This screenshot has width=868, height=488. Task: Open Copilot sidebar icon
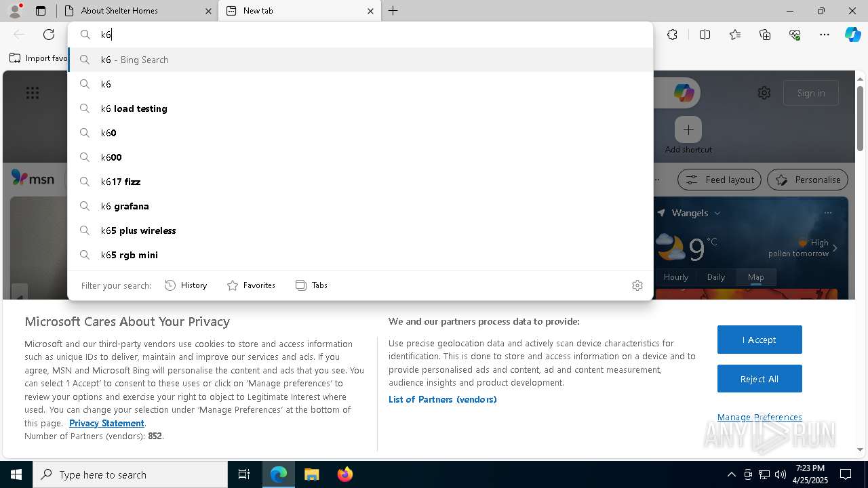pos(852,35)
